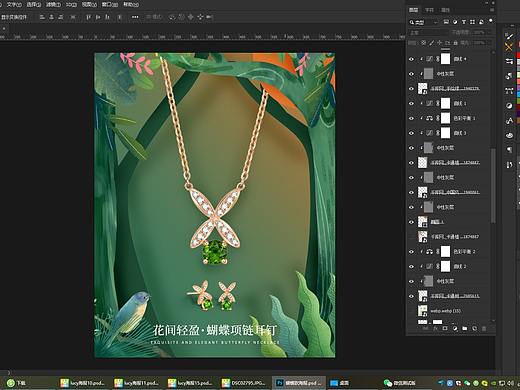Switch to lucy海报11.psd in taskbar
Image resolution: width=520 pixels, height=390 pixels.
click(137, 383)
